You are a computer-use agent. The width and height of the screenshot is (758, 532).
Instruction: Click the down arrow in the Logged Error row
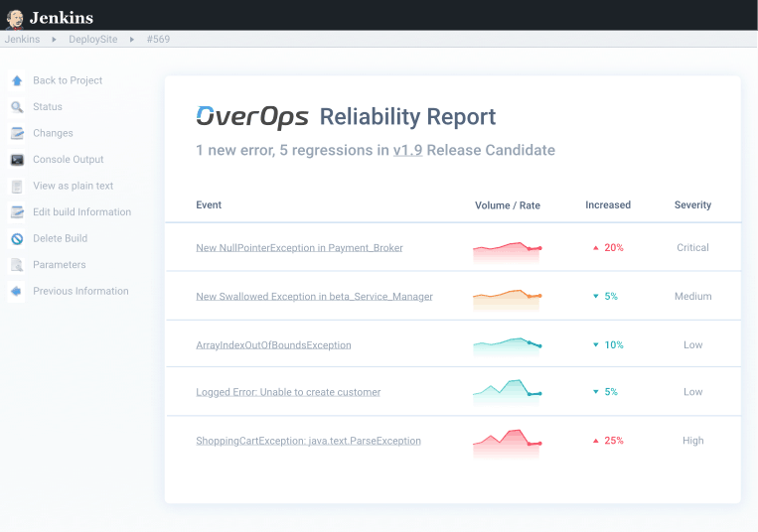point(596,391)
